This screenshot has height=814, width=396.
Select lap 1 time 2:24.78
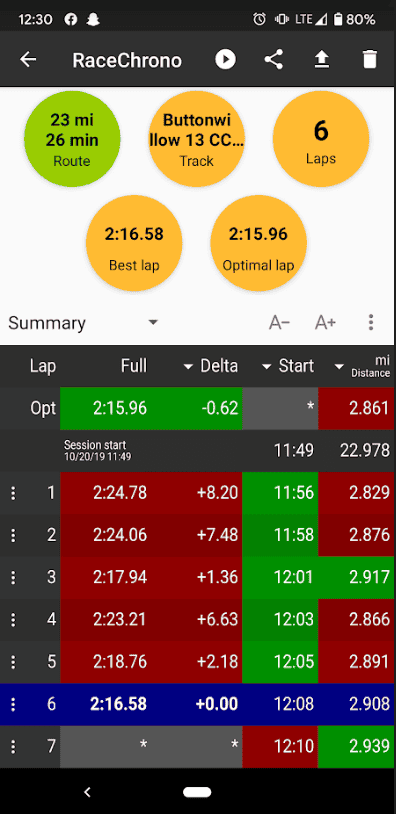pyautogui.click(x=120, y=493)
